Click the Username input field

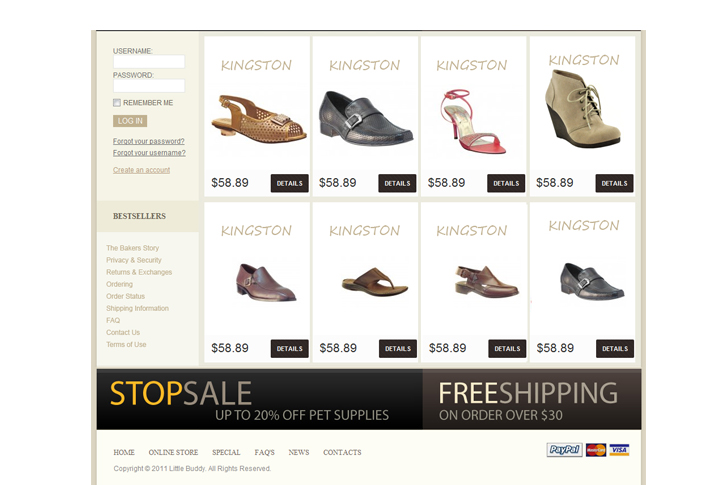point(149,61)
